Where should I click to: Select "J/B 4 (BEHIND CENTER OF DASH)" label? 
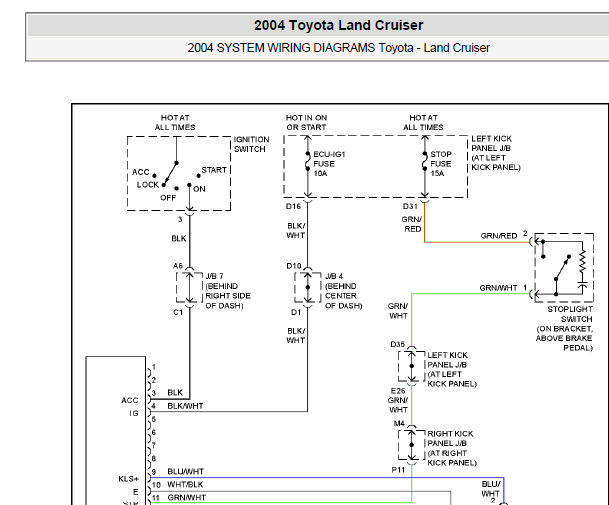[343, 291]
